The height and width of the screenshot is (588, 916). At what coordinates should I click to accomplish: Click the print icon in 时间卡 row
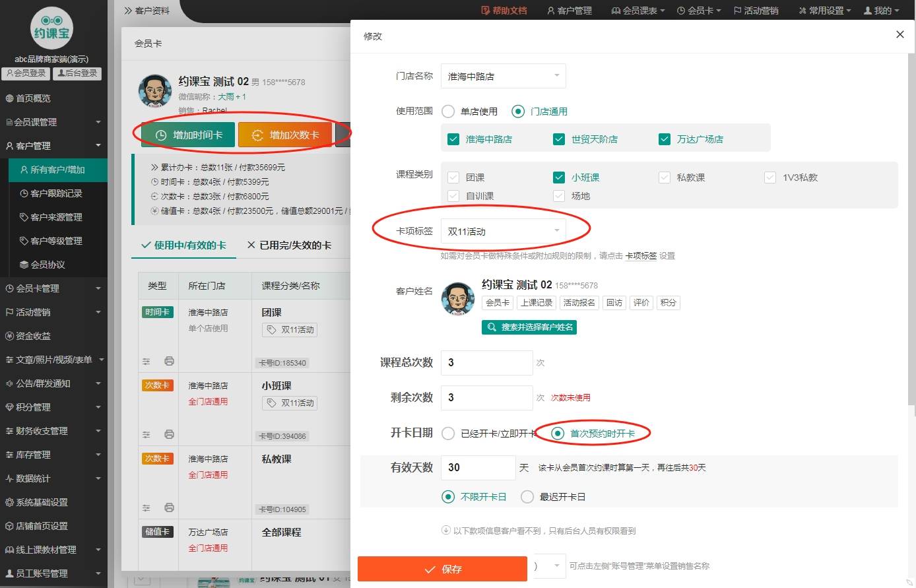169,361
